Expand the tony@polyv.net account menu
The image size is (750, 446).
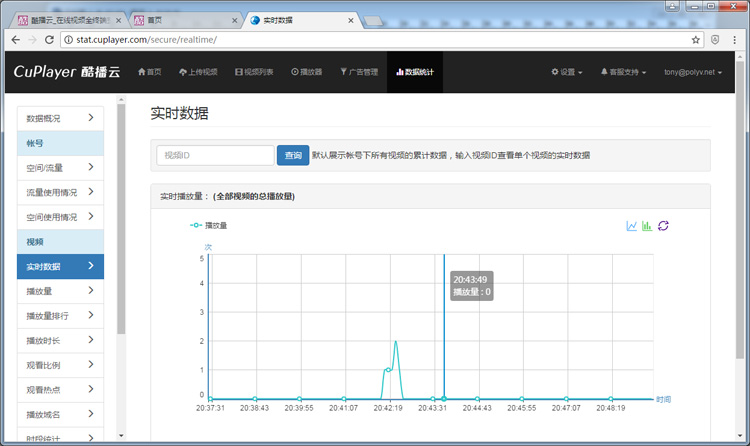(x=695, y=72)
